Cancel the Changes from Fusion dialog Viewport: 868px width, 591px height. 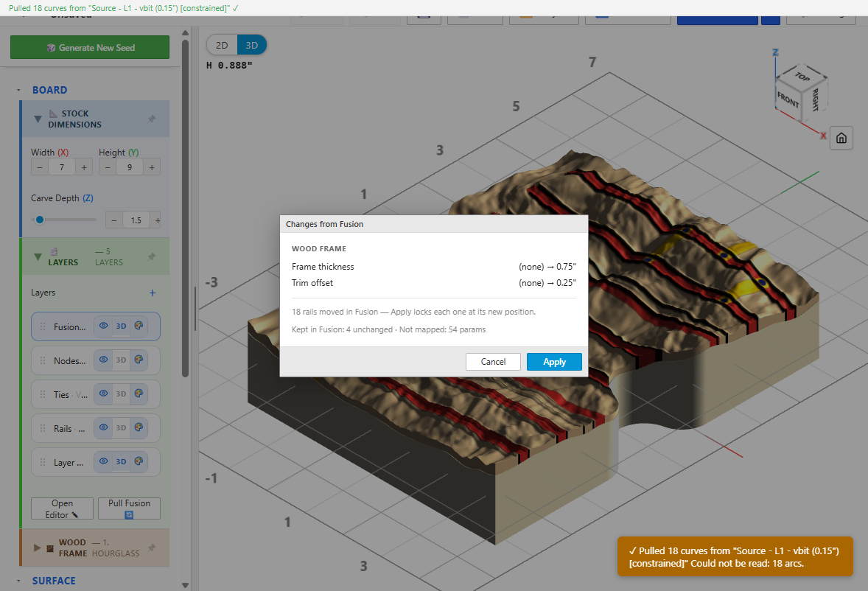tap(493, 362)
